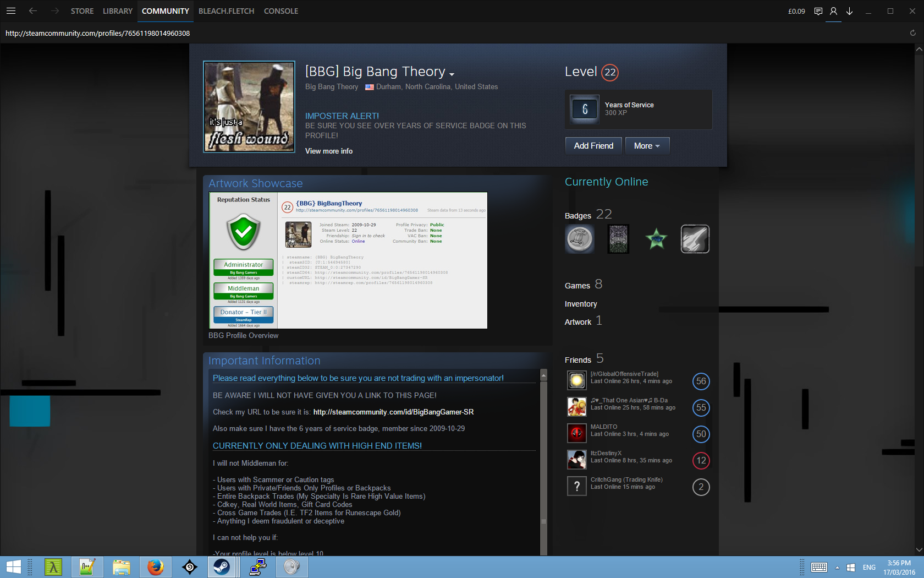Click the Info box scroll-up arrow
This screenshot has height=578, width=924.
tap(543, 375)
